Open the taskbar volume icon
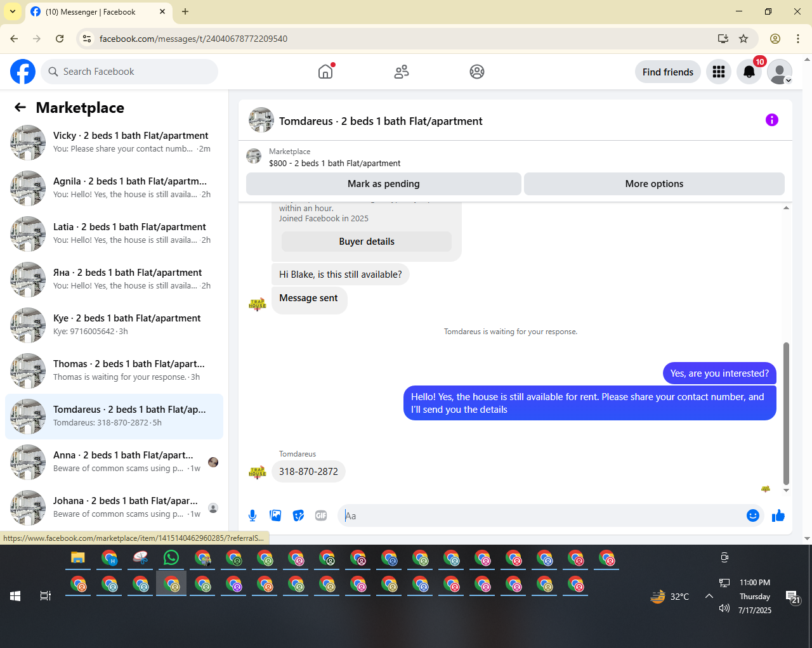Image resolution: width=812 pixels, height=648 pixels. pos(724,609)
